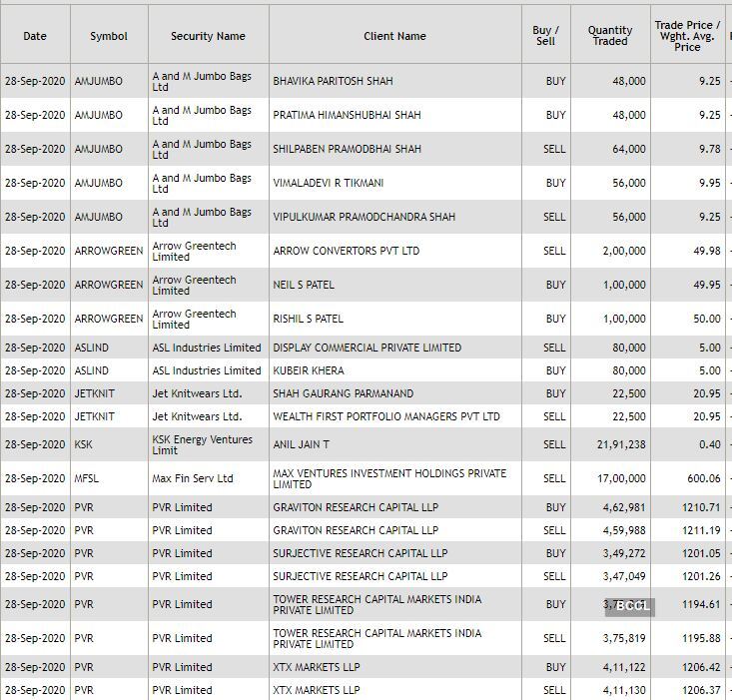Image resolution: width=732 pixels, height=700 pixels.
Task: Click symbol ARROWGREEN in Arrow Convertors row
Action: (x=109, y=251)
